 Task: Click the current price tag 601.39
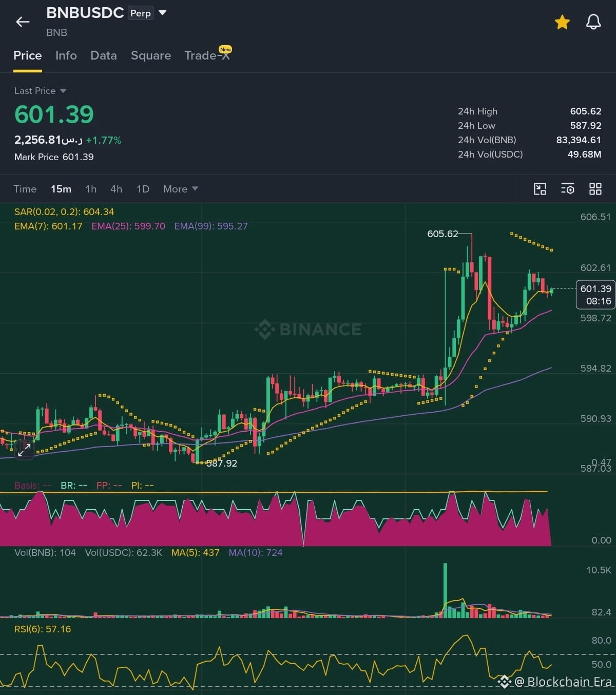pos(595,295)
